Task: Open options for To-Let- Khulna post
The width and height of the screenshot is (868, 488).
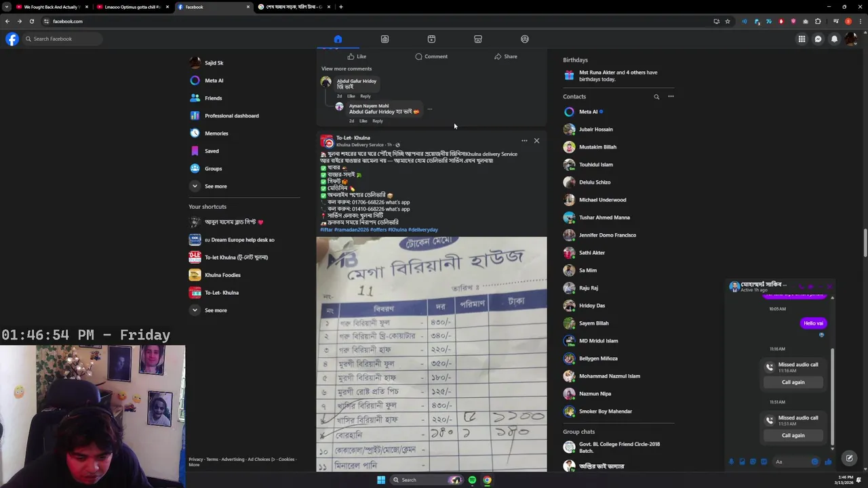Action: tap(524, 140)
